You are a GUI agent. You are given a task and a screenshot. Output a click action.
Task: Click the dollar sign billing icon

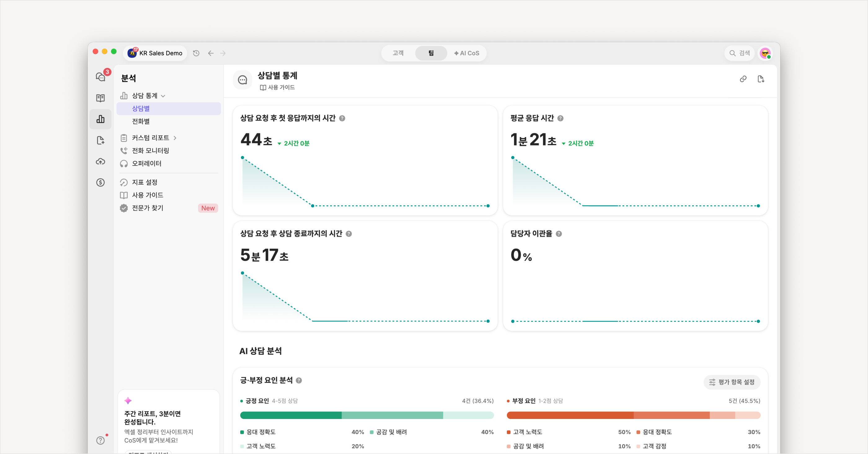pyautogui.click(x=100, y=182)
